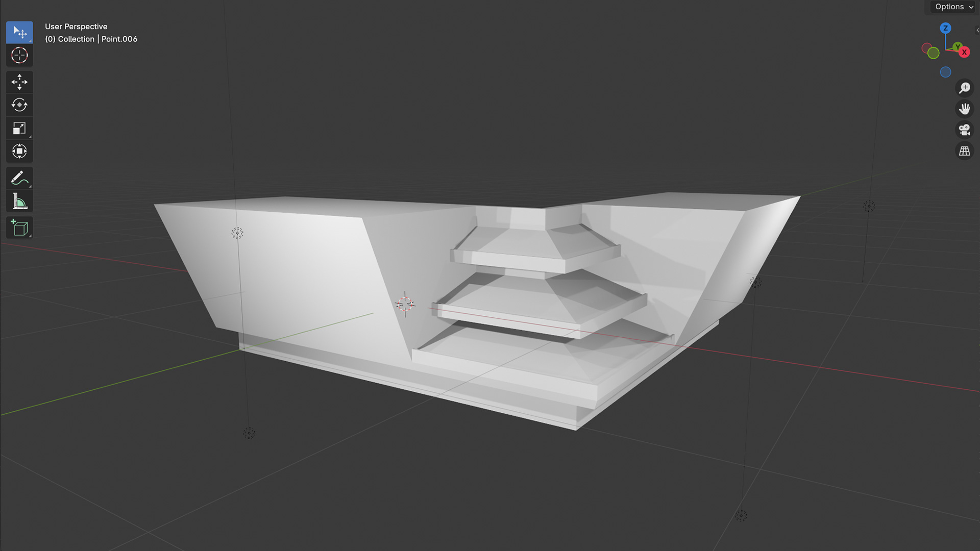980x551 pixels.
Task: Choose the Move tool
Action: pyautogui.click(x=19, y=82)
